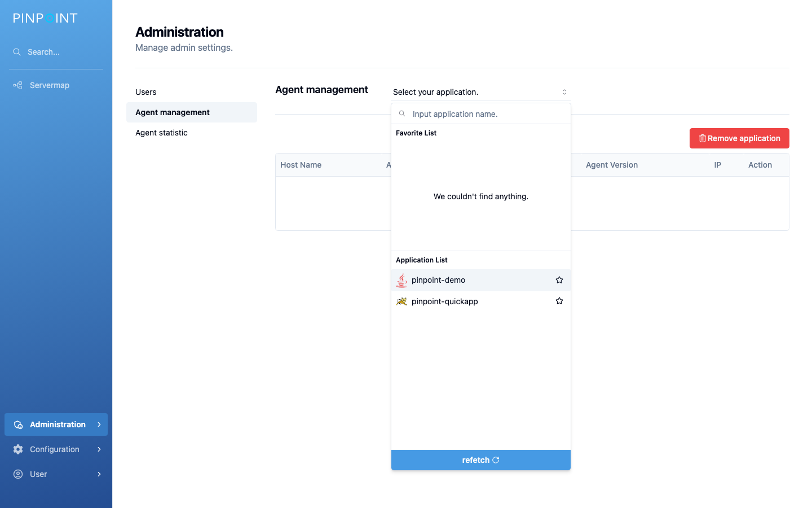This screenshot has width=812, height=508.
Task: Click the sidebar search magnifier icon
Action: point(17,52)
